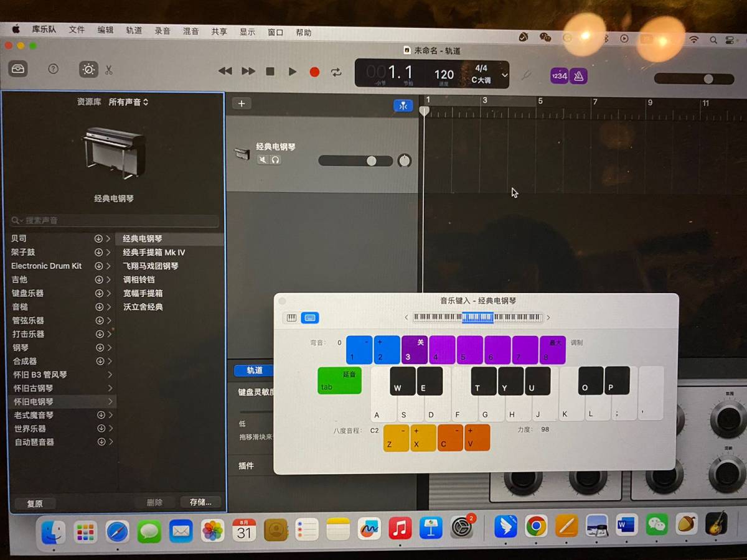Screen dimensions: 747x560
Task: Click the stop transport button
Action: coord(270,72)
